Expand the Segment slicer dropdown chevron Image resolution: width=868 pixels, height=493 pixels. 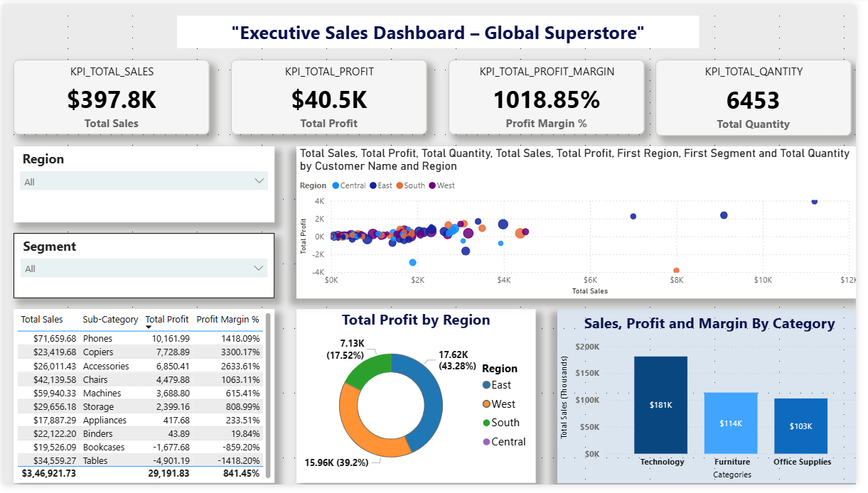259,269
